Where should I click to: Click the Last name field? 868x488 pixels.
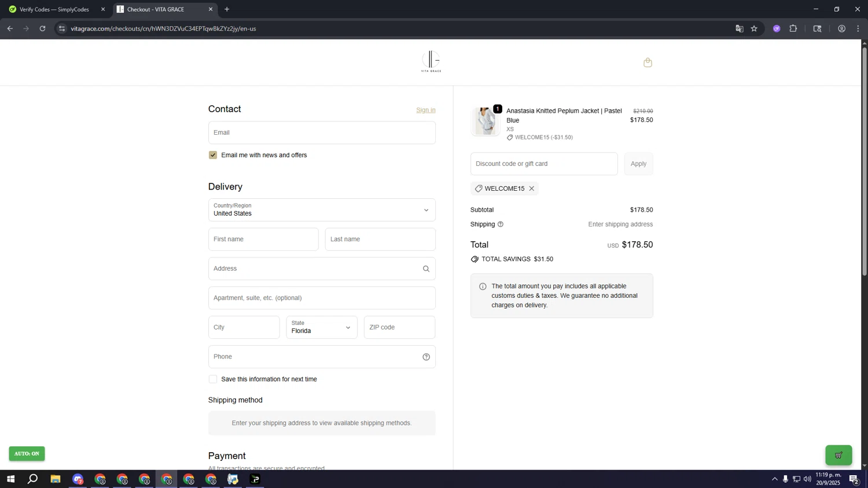380,239
